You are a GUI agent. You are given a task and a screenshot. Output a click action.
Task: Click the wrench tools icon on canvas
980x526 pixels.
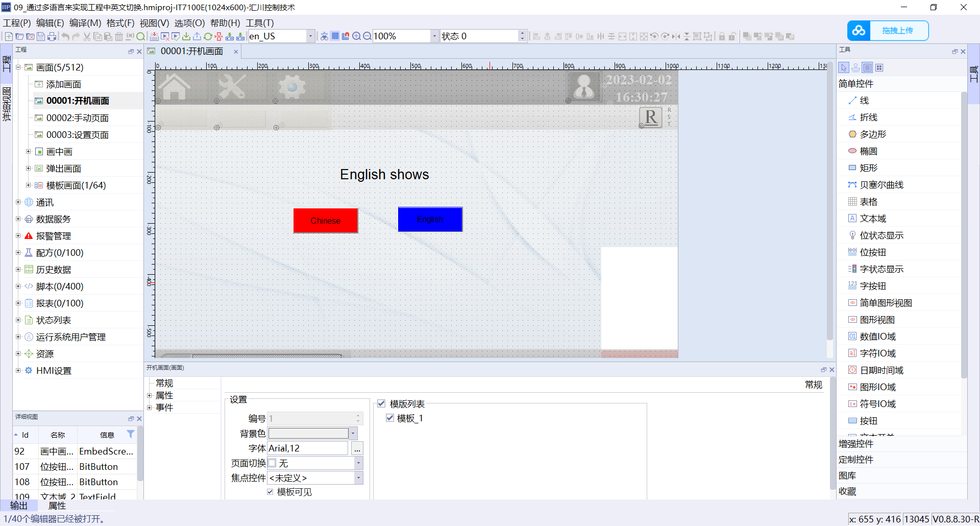click(232, 86)
